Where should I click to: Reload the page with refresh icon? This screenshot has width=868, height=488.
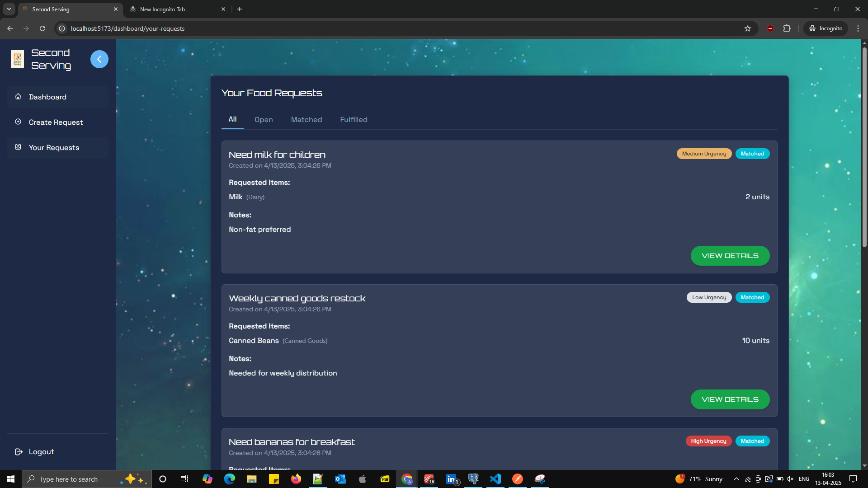pos(42,28)
